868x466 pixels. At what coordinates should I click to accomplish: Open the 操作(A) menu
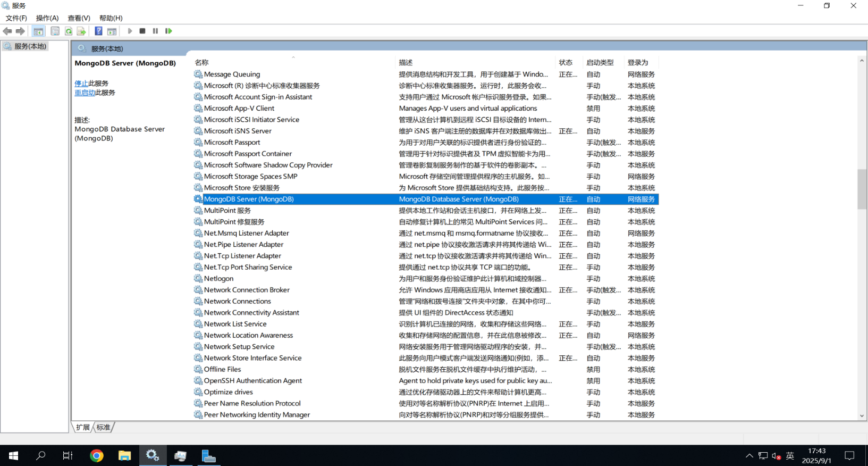tap(47, 18)
